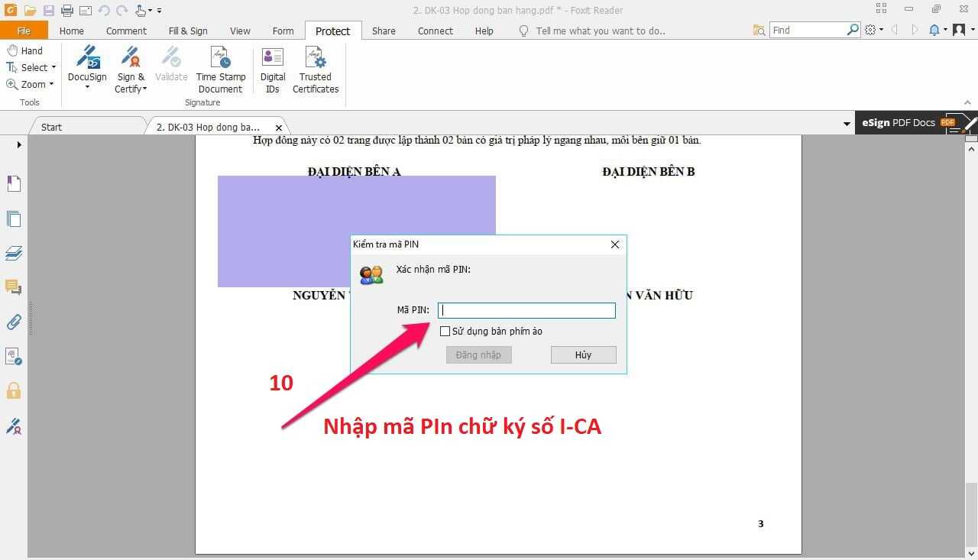Click the Find search field
Viewport: 978px width, 560px height.
tap(808, 30)
